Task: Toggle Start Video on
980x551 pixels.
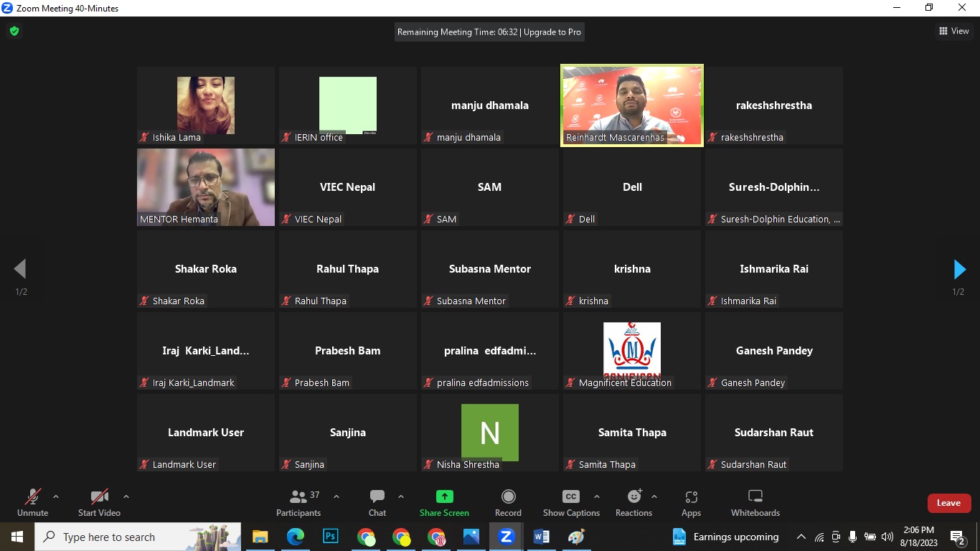Action: 99,503
